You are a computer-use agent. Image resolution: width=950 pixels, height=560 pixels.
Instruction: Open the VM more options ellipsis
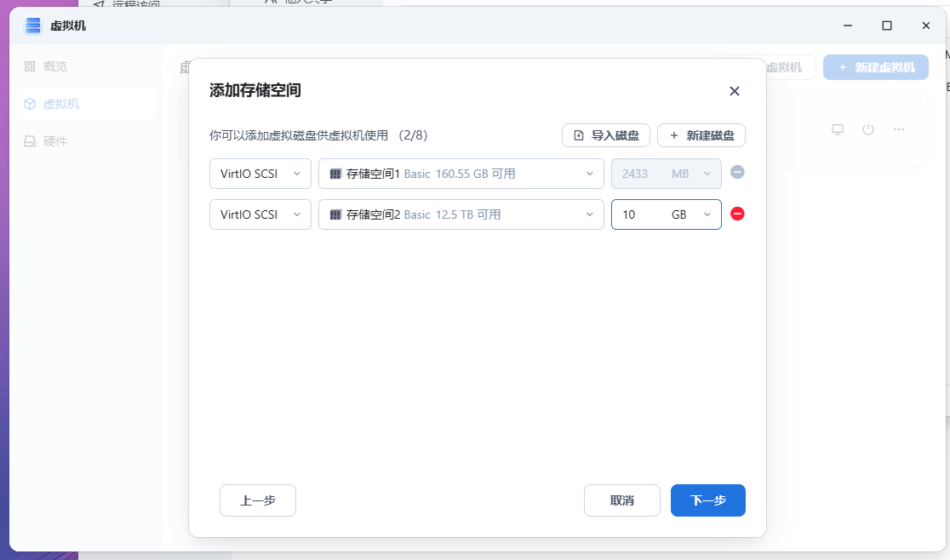[x=898, y=129]
